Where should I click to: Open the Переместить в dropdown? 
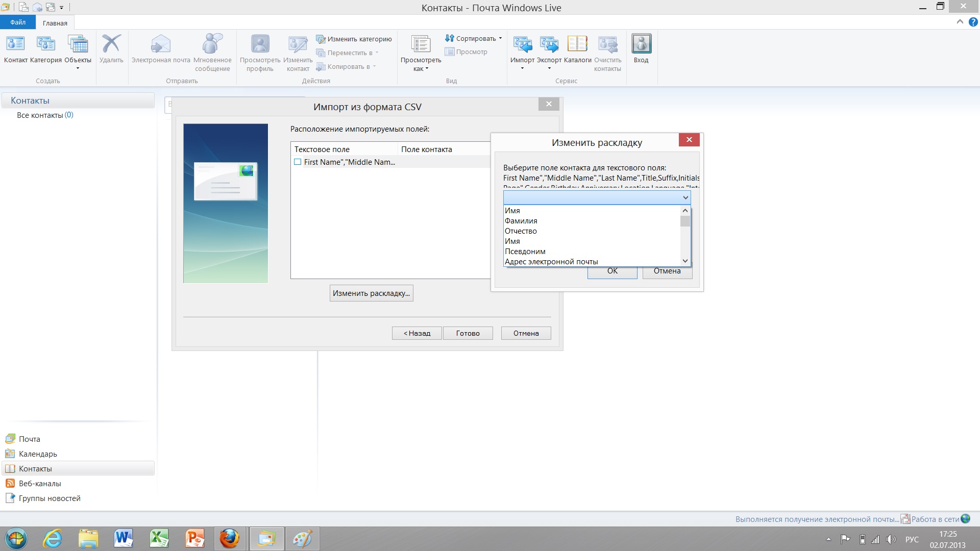point(347,53)
